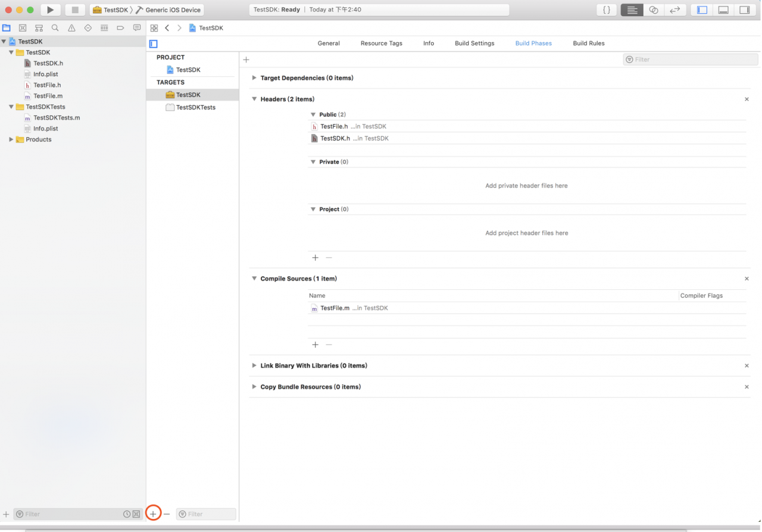The image size is (762, 532).
Task: Toggle the project and targets list sidebar icon
Action: 154,43
